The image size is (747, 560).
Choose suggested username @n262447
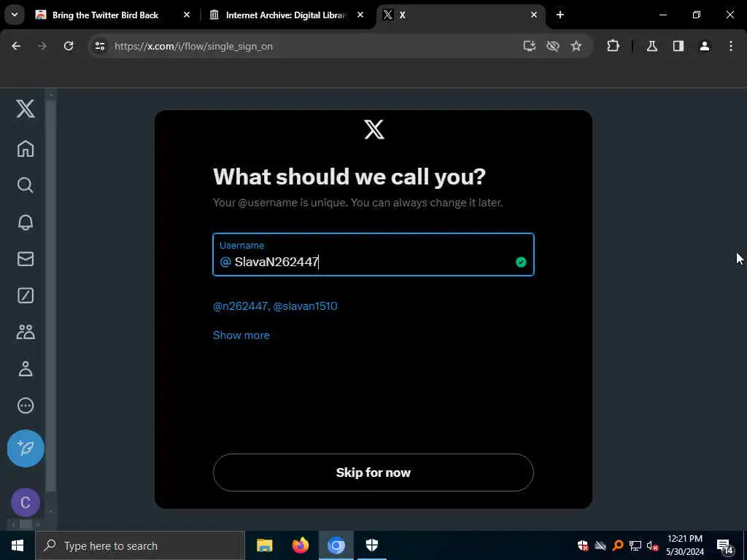coord(240,306)
